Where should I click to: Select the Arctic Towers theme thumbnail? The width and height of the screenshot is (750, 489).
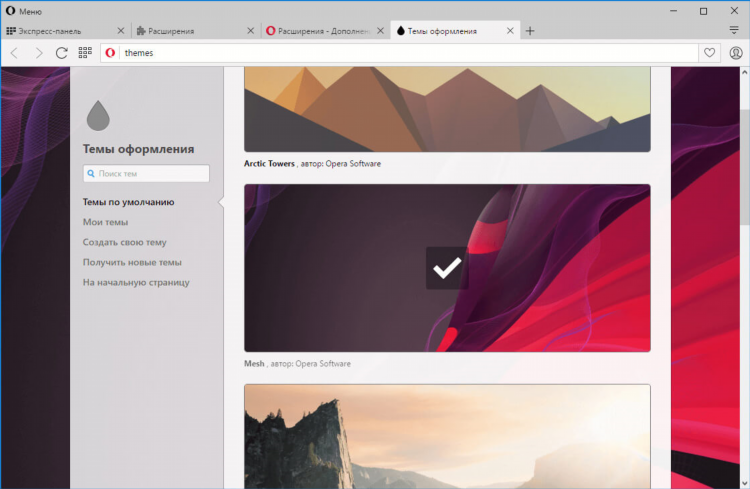447,109
